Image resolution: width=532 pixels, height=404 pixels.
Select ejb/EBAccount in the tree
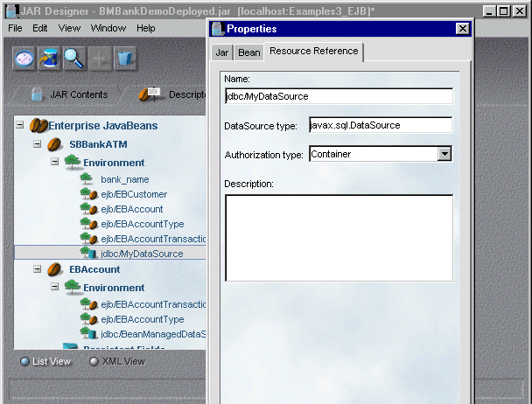coord(132,209)
